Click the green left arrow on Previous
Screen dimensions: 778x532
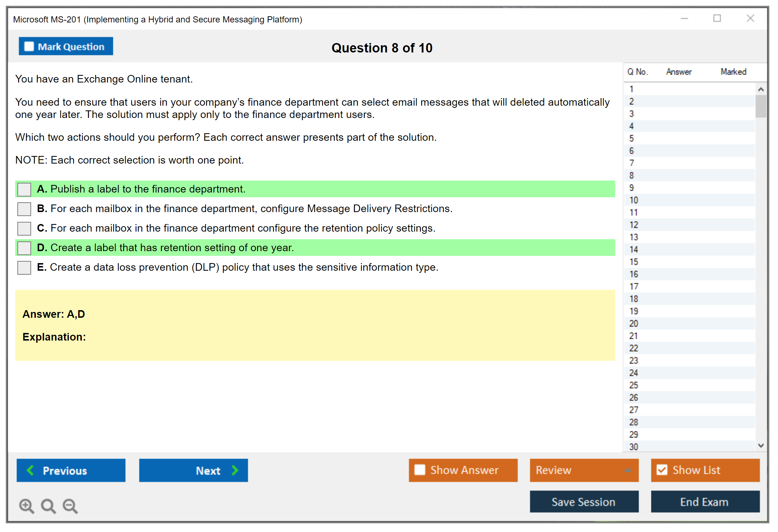(x=30, y=470)
